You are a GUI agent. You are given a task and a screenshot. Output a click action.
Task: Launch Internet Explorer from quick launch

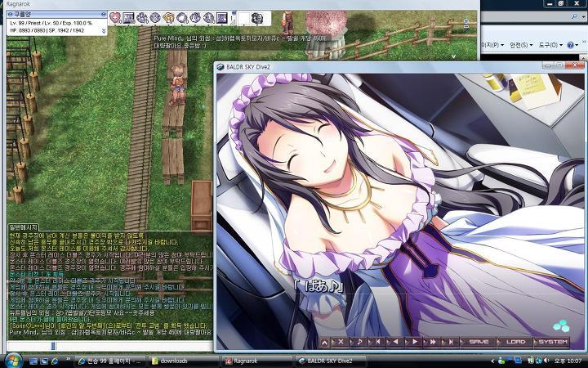pos(55,361)
